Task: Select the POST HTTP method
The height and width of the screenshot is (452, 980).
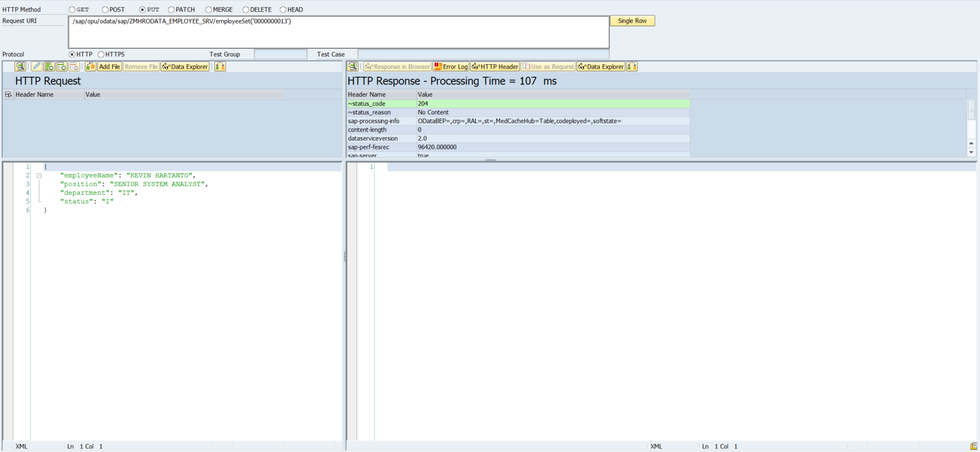Action: [105, 9]
